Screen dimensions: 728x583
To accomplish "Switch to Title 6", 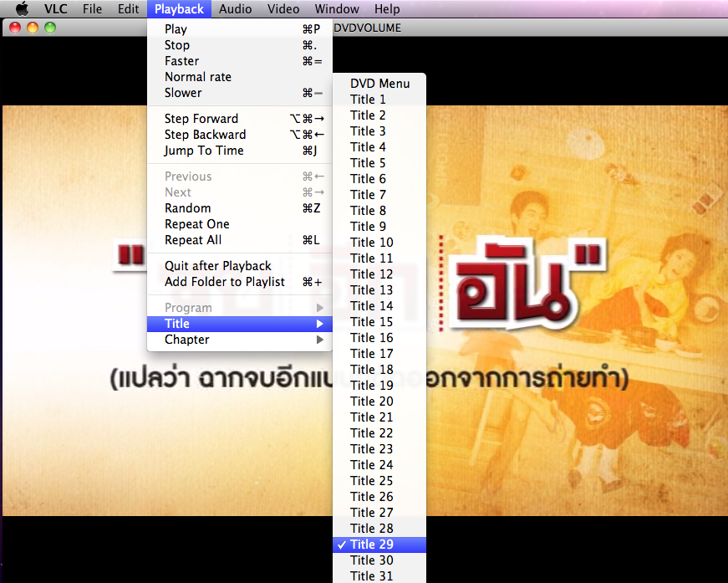I will click(x=379, y=179).
